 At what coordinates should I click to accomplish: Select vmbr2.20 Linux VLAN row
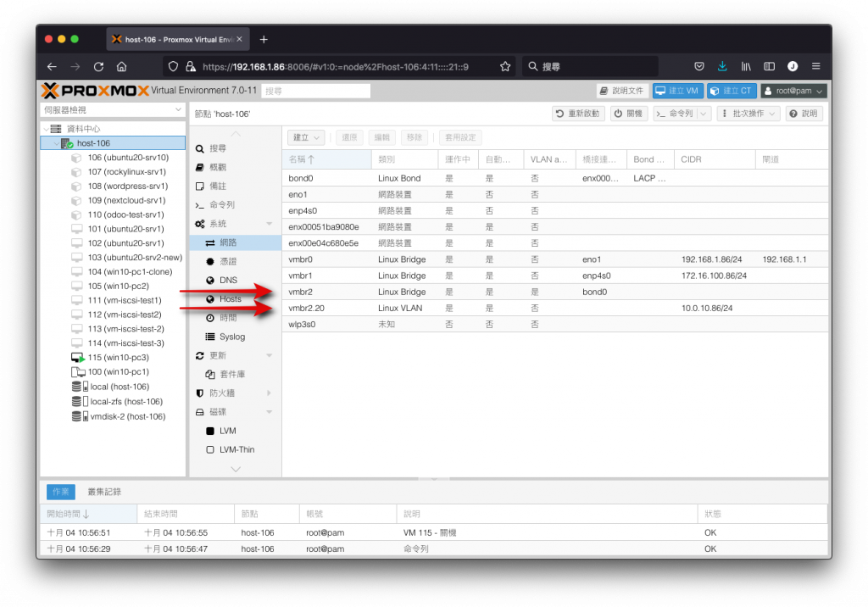[554, 308]
